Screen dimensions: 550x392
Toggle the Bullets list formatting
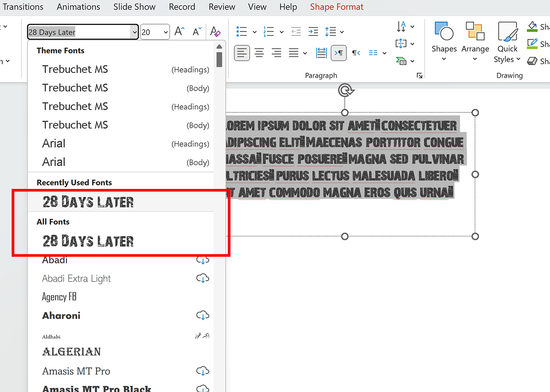(x=242, y=31)
